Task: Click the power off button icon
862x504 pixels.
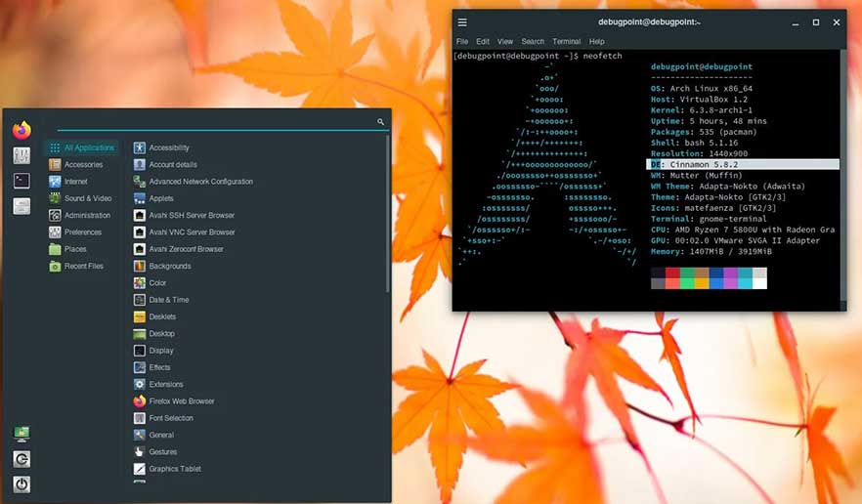Action: tap(22, 484)
